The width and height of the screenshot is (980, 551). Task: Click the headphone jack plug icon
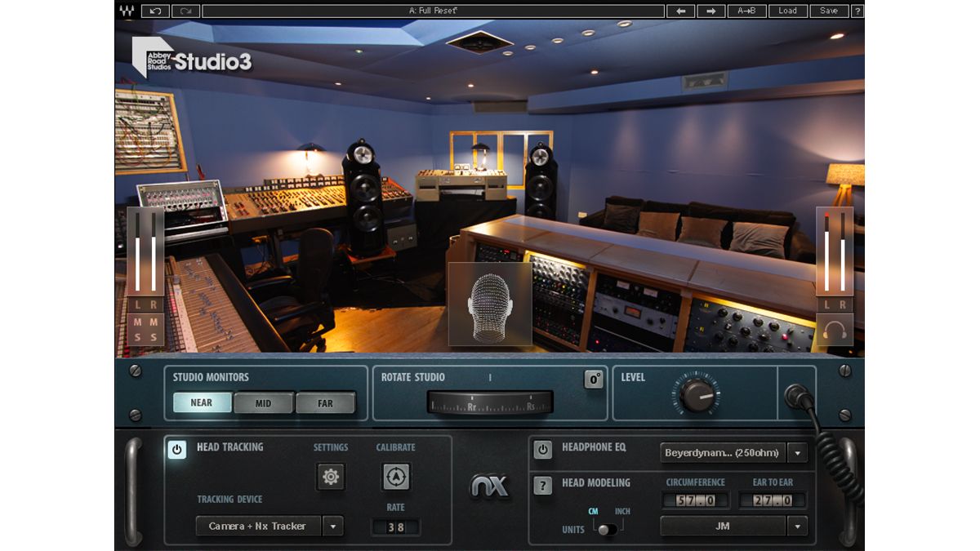tap(797, 397)
